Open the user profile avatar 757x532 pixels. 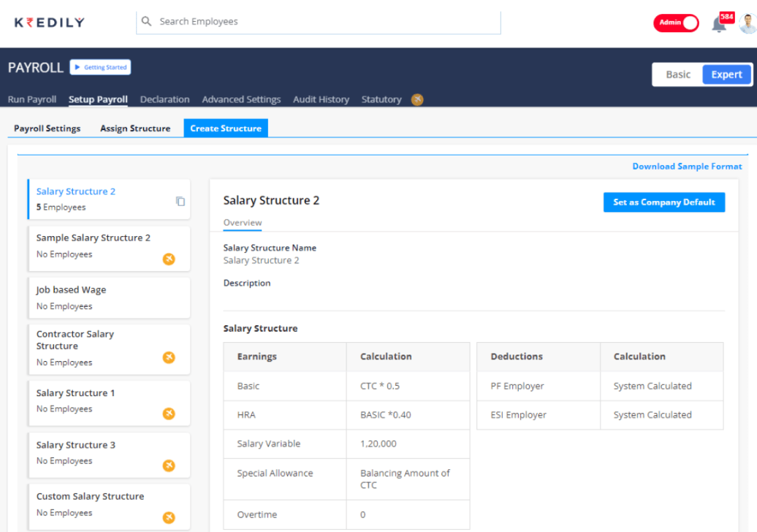(748, 23)
